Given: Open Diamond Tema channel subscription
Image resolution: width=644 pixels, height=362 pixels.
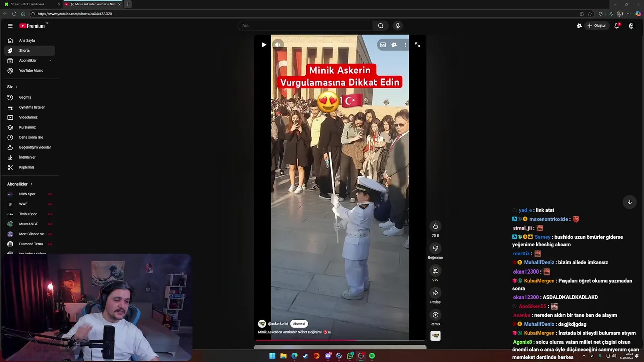Looking at the screenshot, I should (29, 244).
